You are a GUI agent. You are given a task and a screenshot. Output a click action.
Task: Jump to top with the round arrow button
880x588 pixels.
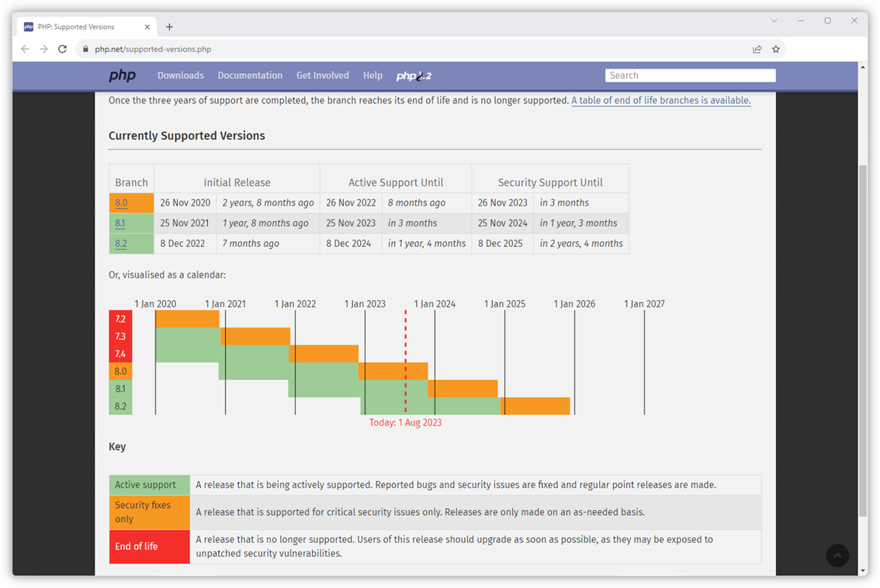tap(837, 555)
